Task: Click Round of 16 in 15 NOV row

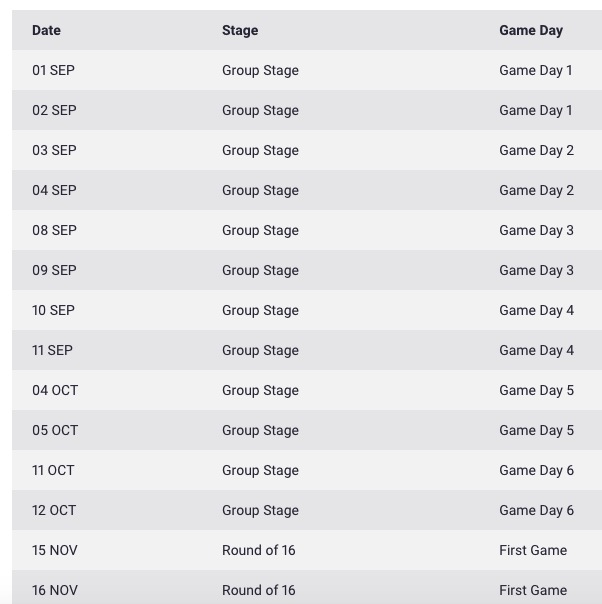Action: (x=259, y=550)
